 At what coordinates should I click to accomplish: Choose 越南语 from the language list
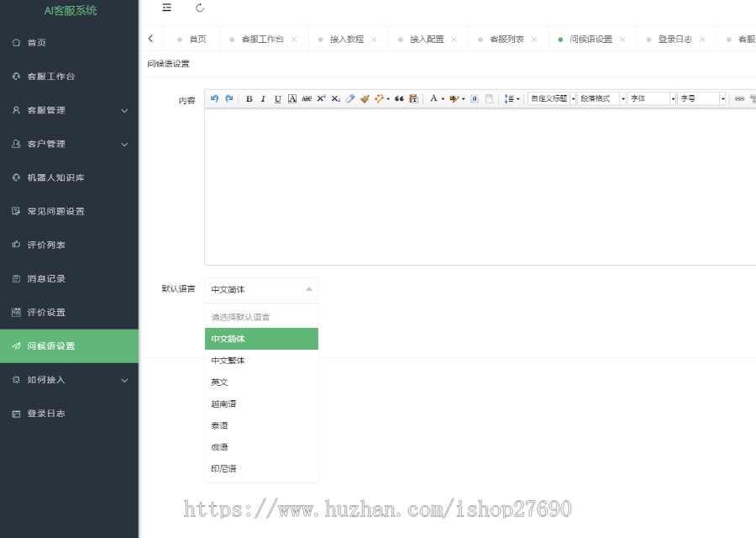261,403
